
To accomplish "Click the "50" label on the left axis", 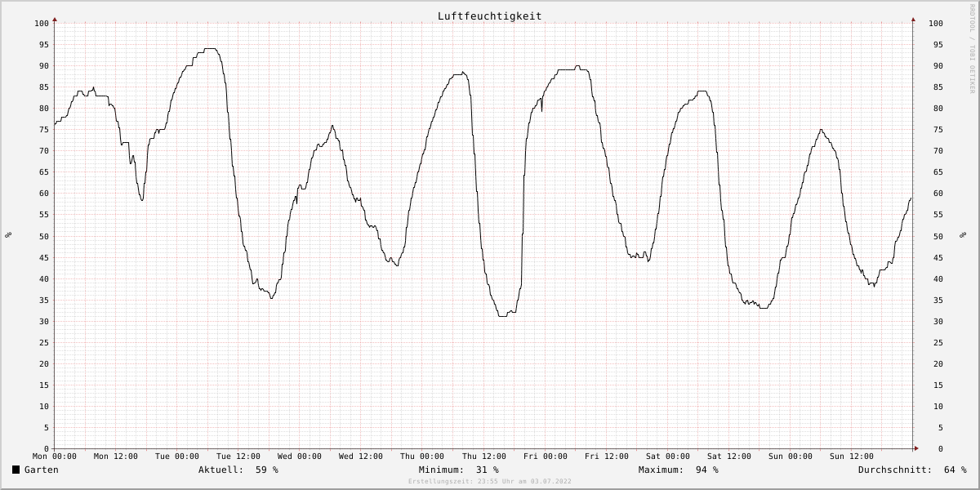I will (x=45, y=236).
